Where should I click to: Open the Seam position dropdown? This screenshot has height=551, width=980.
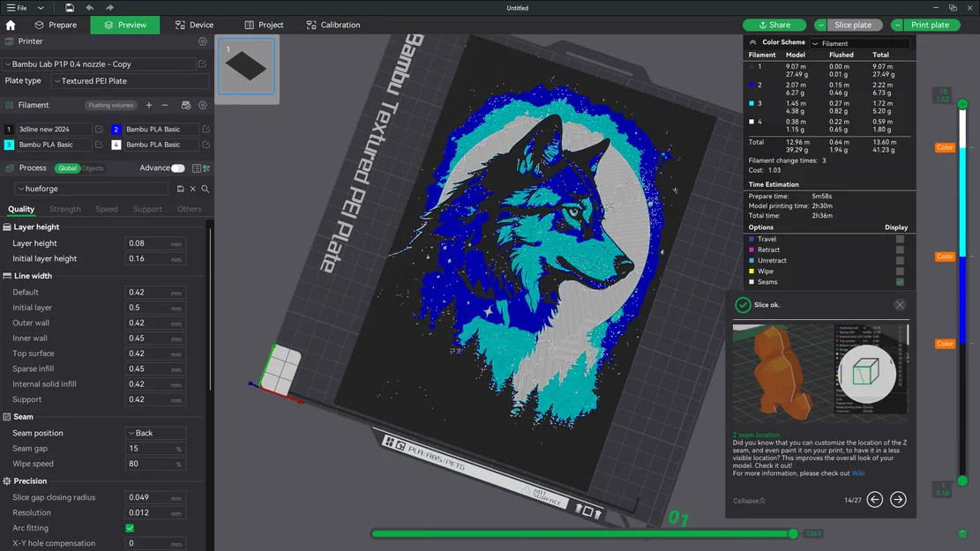tap(155, 433)
